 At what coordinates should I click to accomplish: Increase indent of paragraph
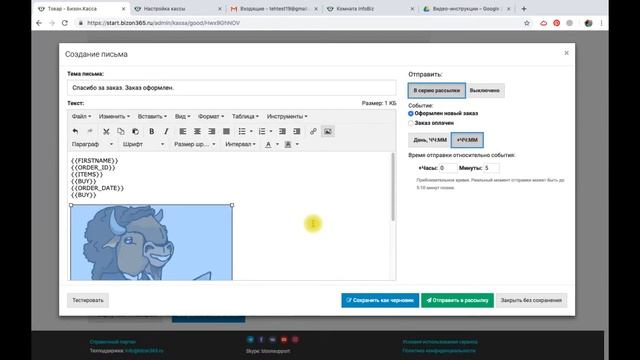[x=297, y=131]
